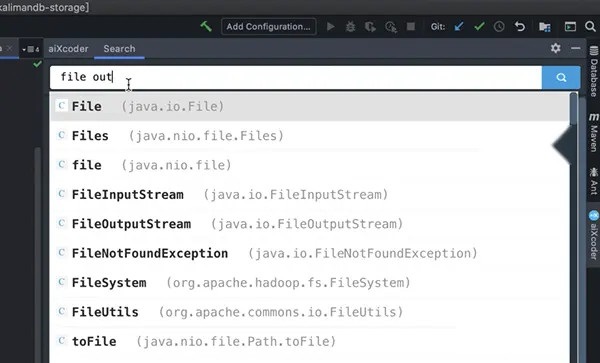Select file (java.nio.file) suggestion
Screen dimensions: 600x363
coord(310,165)
